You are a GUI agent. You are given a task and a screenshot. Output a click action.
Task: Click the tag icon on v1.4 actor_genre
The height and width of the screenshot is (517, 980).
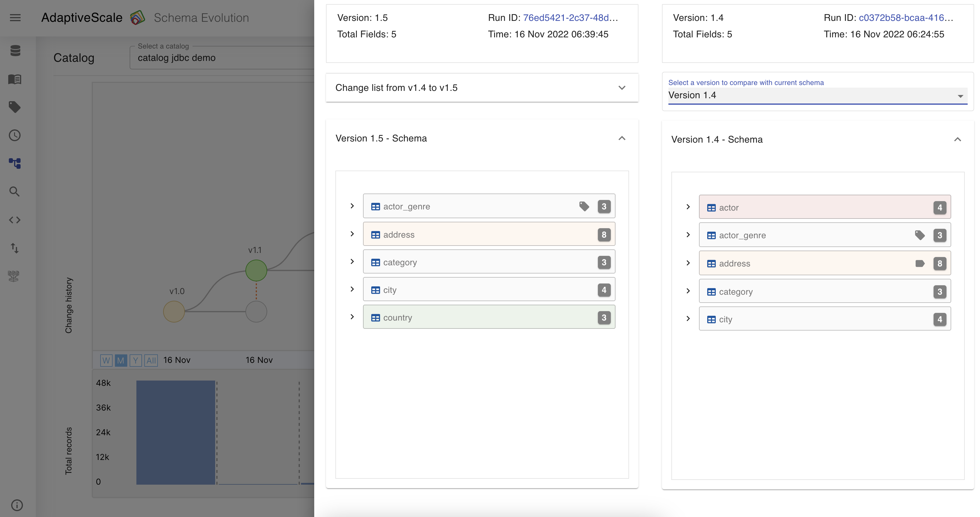(919, 235)
